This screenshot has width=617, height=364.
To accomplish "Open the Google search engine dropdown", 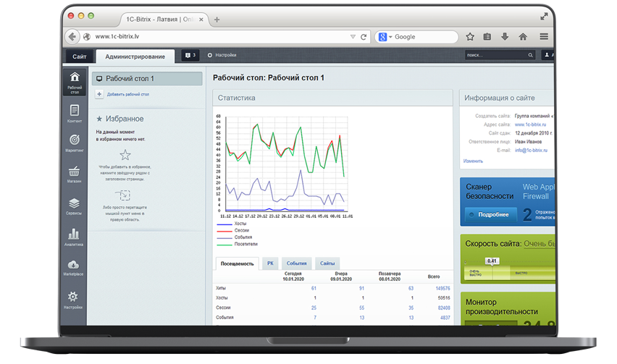I will pos(385,37).
